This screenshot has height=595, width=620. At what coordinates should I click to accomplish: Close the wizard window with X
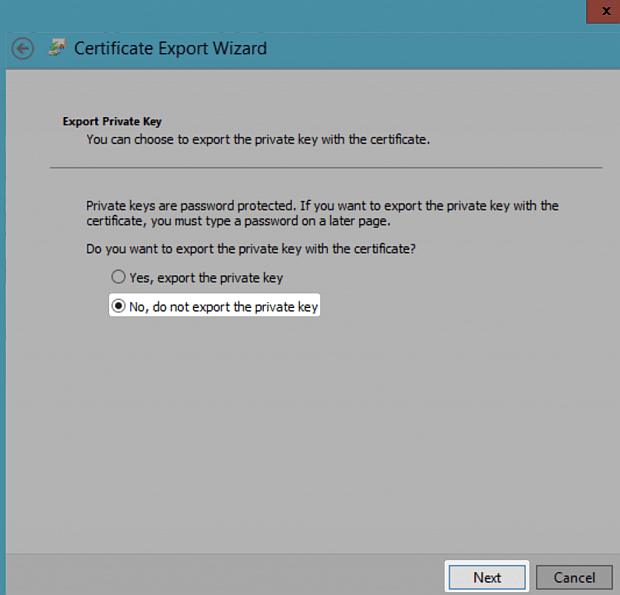605,11
